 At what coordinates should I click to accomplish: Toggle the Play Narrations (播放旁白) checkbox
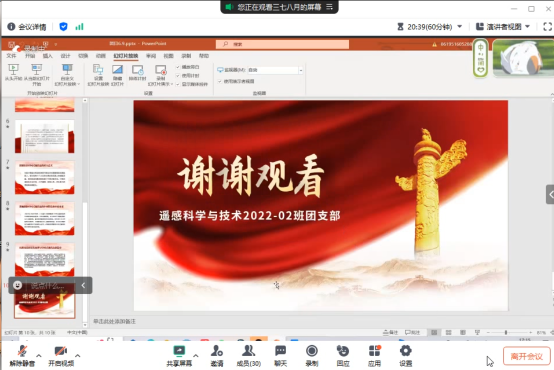[x=178, y=67]
